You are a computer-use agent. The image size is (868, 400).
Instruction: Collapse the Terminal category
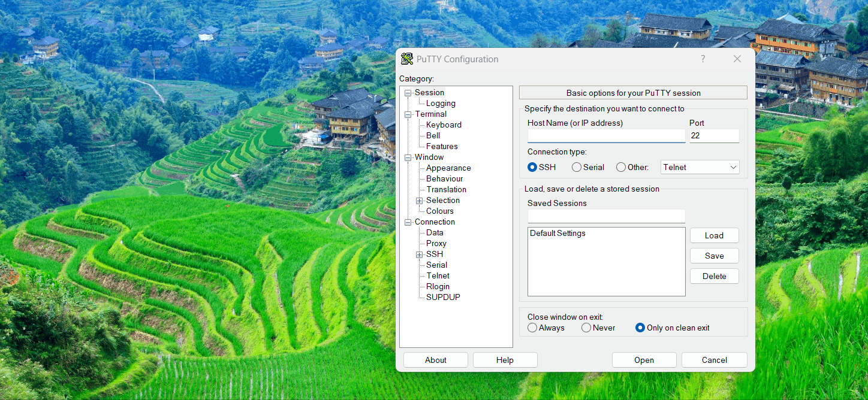(408, 114)
